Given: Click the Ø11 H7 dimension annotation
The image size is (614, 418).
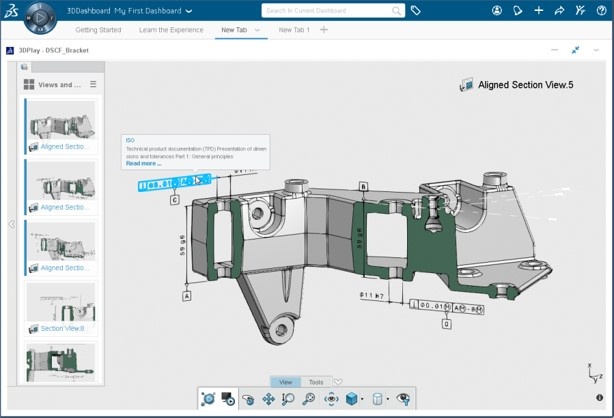Looking at the screenshot, I should point(371,295).
